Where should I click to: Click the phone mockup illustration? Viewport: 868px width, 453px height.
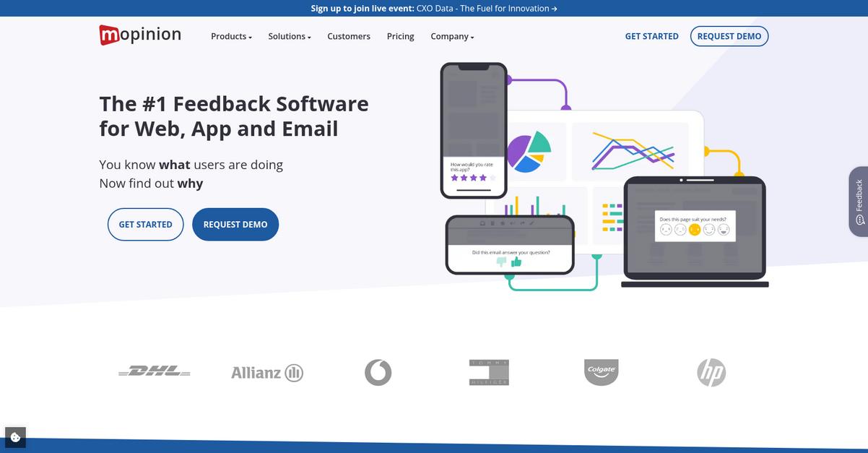474,130
